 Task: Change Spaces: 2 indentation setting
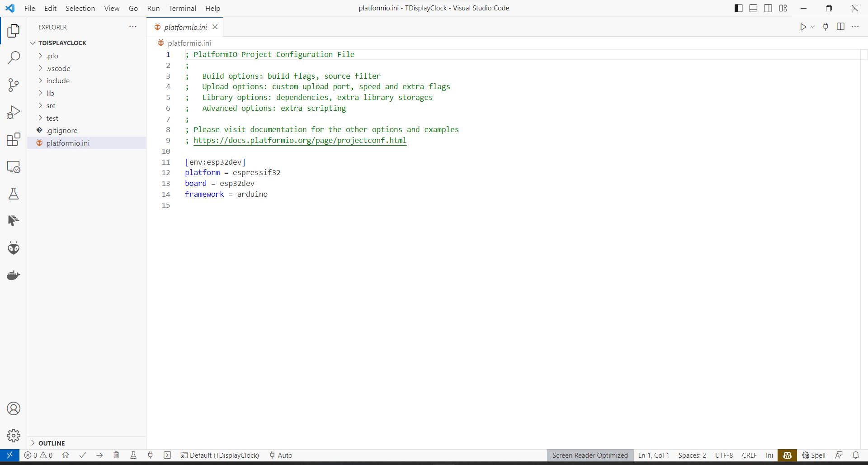pyautogui.click(x=692, y=455)
